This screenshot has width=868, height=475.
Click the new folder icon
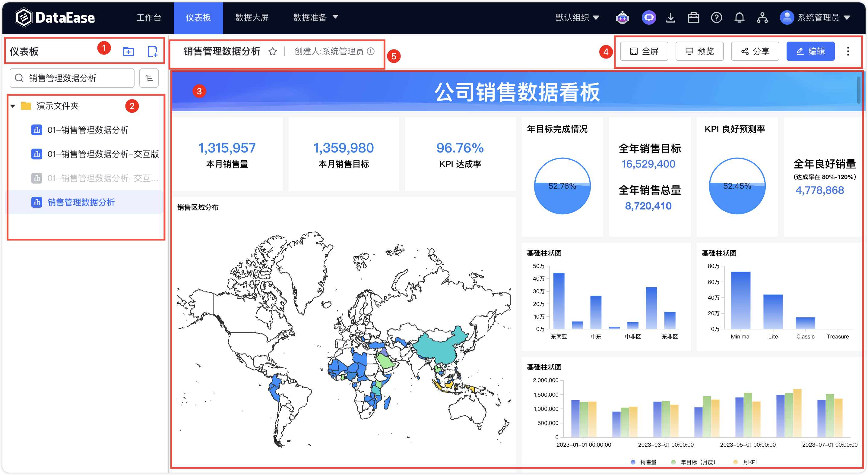[x=128, y=52]
